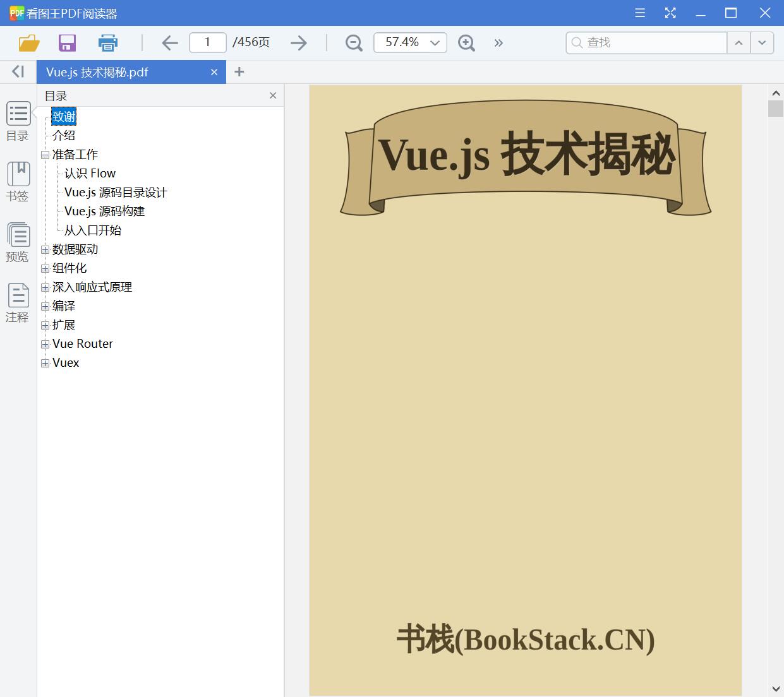Show more toolbar tools via double chevron
The width and height of the screenshot is (784, 697).
[x=498, y=43]
